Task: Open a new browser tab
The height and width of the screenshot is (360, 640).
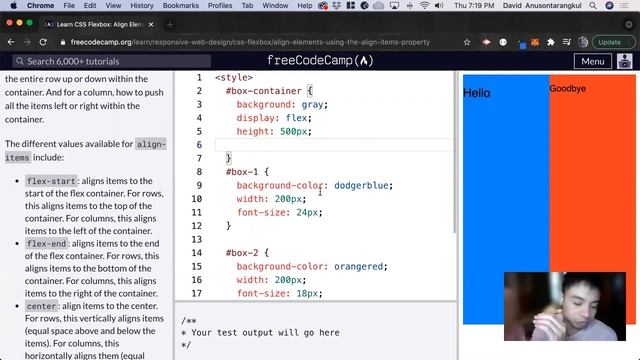Action: (170, 24)
